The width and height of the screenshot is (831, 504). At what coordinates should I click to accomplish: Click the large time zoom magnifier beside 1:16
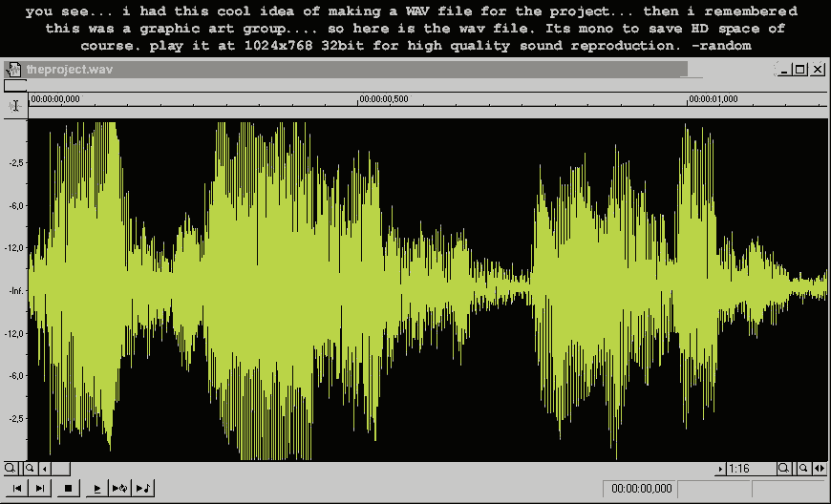[783, 469]
